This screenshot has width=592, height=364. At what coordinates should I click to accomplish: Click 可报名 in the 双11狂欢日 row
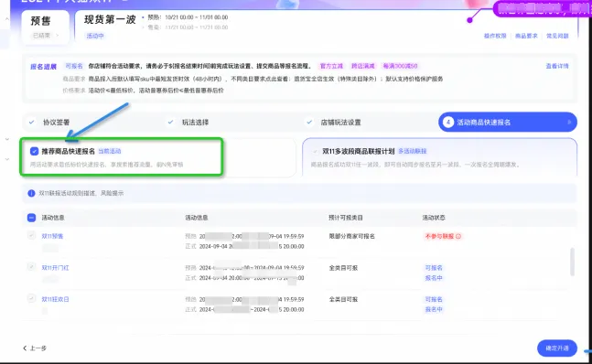click(x=434, y=299)
